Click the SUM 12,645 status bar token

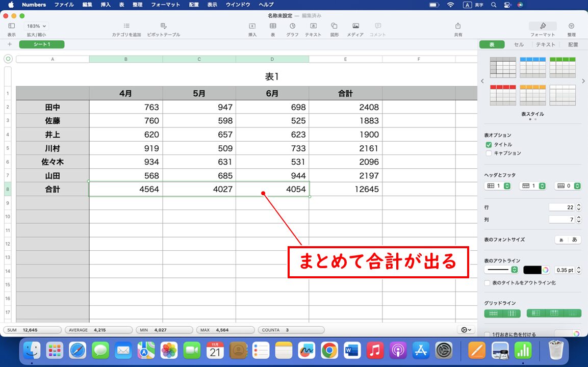tap(32, 330)
